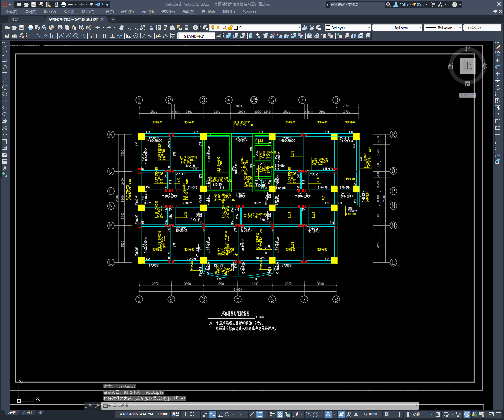Open the STANDARD dimension style dropdown
The image size is (504, 420).
[196, 36]
